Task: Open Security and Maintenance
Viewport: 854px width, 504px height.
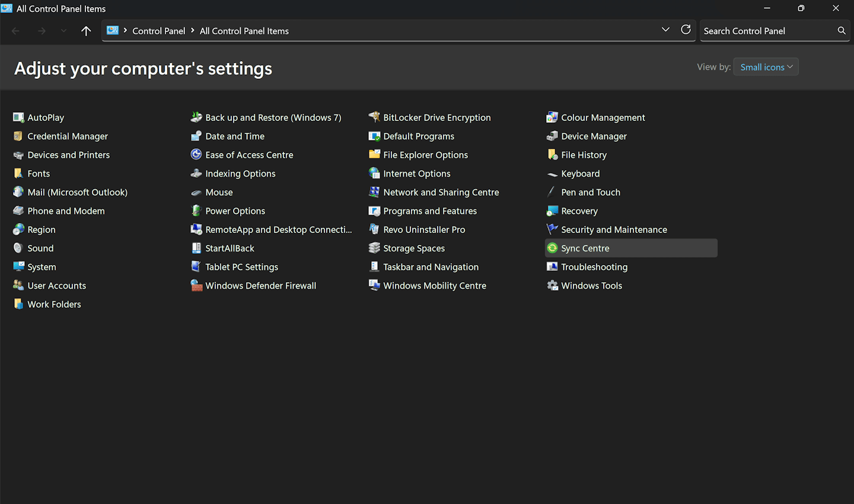Action: click(x=614, y=229)
